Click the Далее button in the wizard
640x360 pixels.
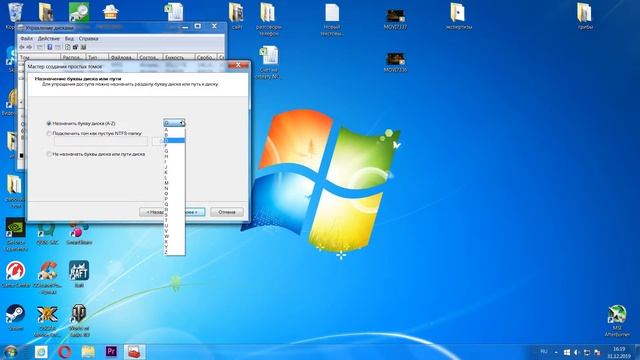pos(195,212)
